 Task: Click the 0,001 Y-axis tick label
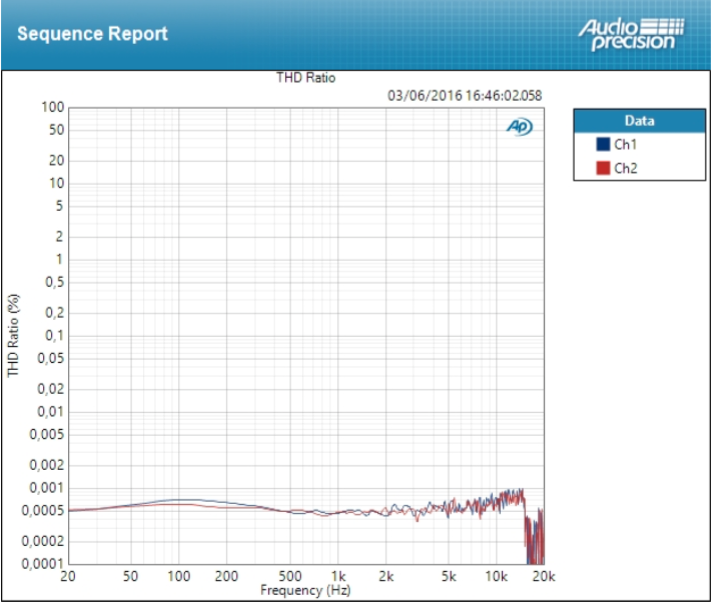47,488
